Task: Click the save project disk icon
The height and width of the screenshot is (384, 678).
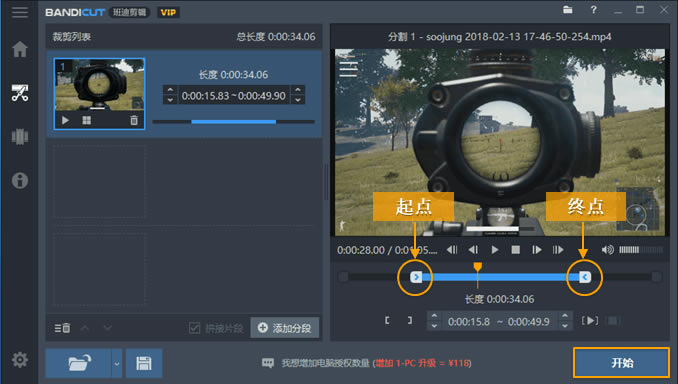Action: (144, 363)
